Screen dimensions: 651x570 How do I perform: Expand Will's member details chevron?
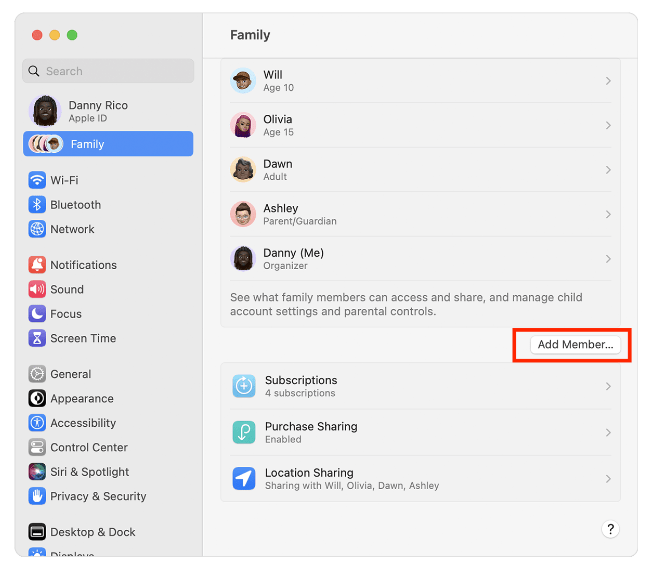608,81
